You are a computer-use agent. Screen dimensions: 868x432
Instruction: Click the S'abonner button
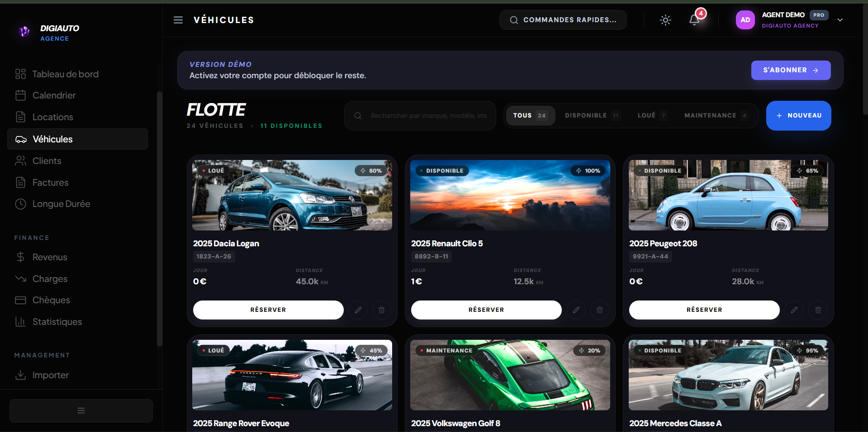(x=791, y=70)
